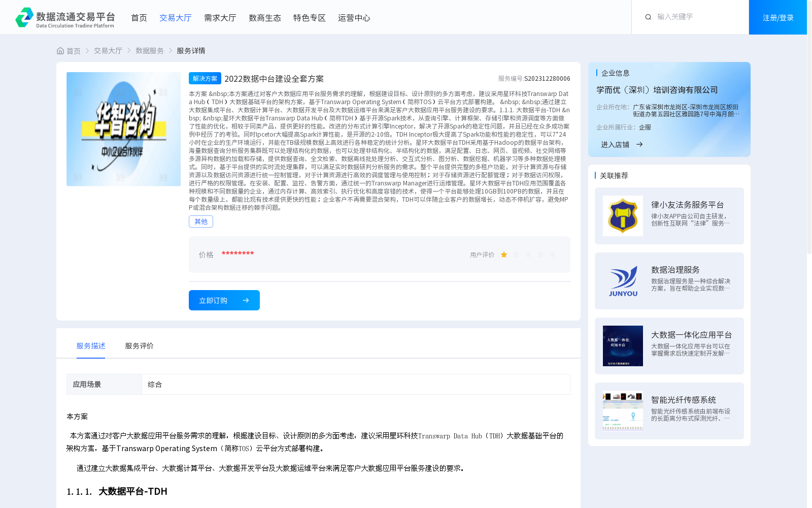Switch to 服务评价 tab

[x=140, y=346]
